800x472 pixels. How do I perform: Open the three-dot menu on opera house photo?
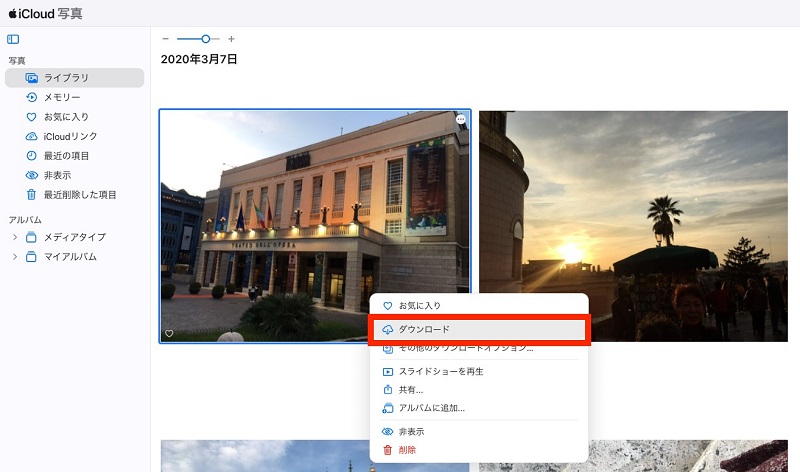461,119
